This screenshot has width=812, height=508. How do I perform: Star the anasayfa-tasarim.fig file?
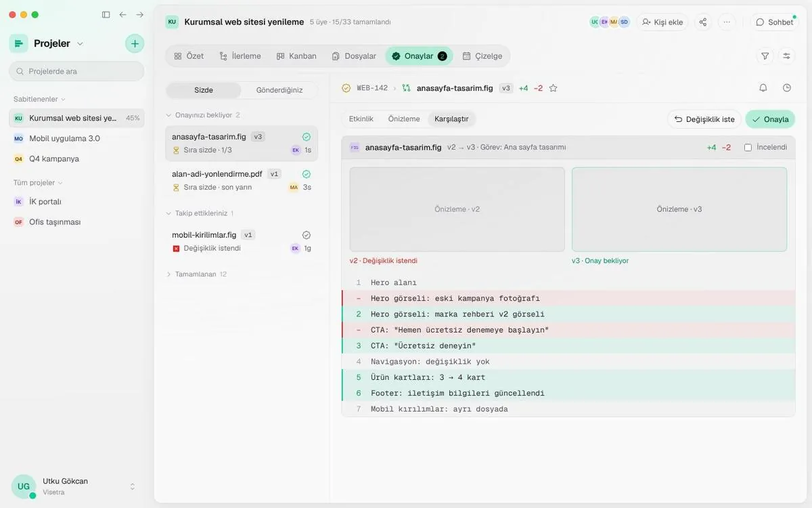(553, 88)
